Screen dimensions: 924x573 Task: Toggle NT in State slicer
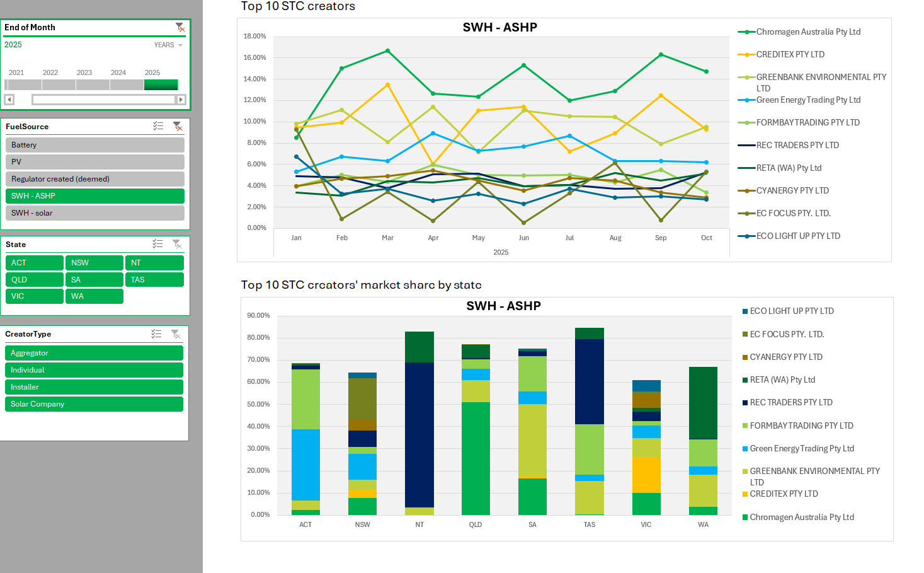(x=154, y=263)
